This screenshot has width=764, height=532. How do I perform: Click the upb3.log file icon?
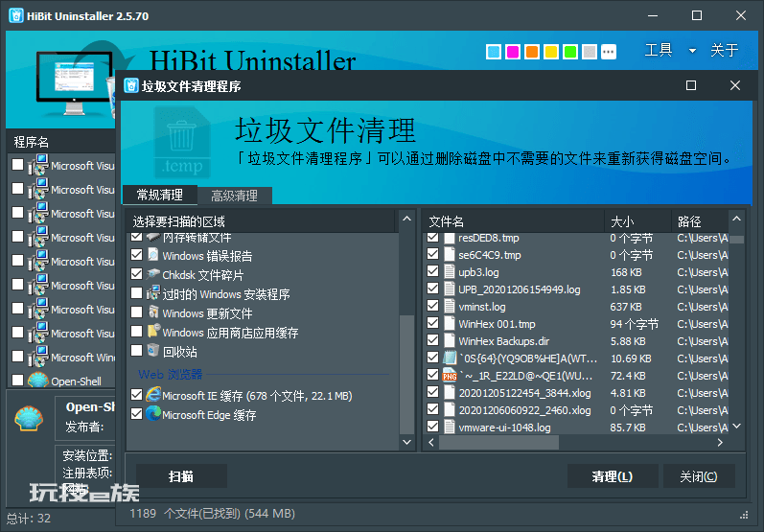450,272
